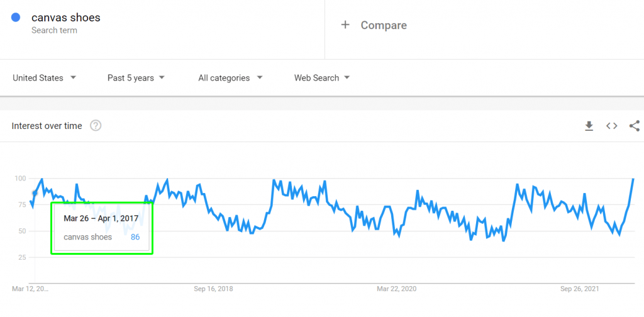Click the highlighted Mar 26 data point
The width and height of the screenshot is (644, 317).
[35, 193]
